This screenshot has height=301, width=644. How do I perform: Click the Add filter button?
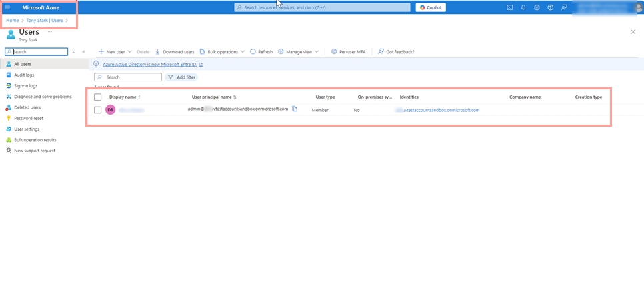(x=181, y=77)
